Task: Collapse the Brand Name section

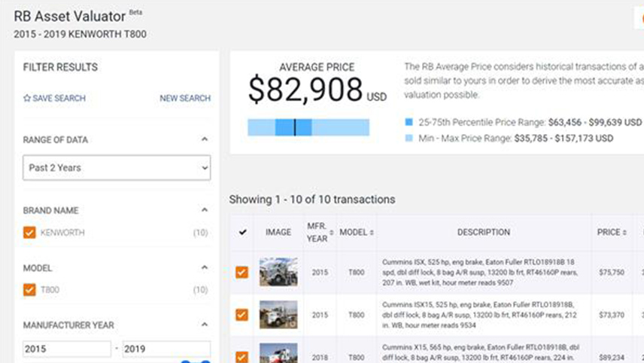Action: click(x=205, y=210)
